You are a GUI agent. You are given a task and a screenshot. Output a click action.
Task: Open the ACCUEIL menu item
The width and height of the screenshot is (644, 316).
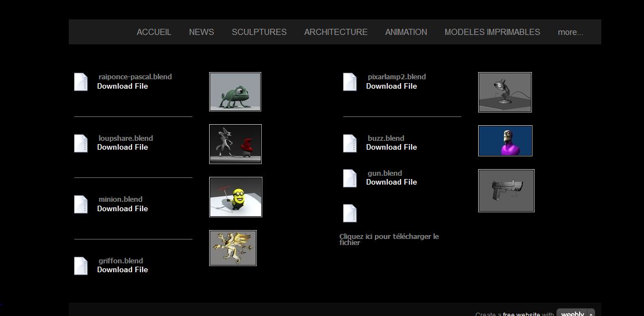coord(154,32)
